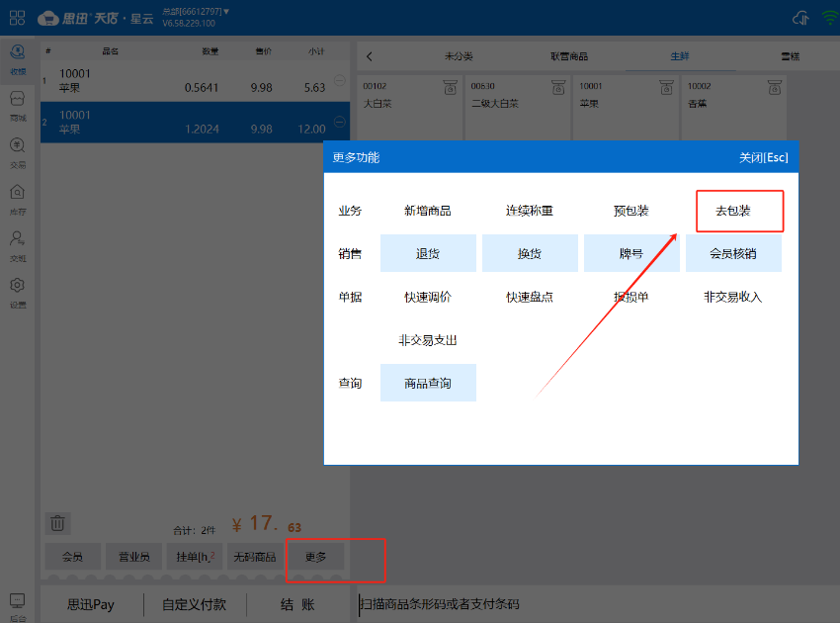
Task: Choose 去包装 unpack option
Action: [733, 211]
